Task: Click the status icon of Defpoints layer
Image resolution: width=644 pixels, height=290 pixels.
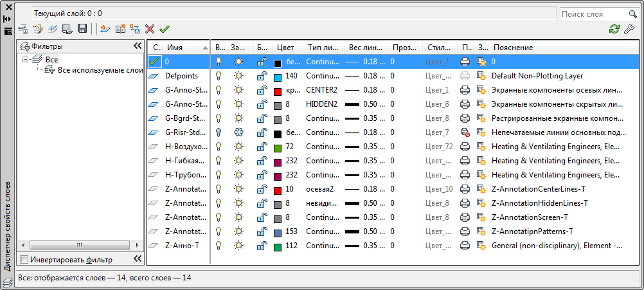Action: (153, 76)
